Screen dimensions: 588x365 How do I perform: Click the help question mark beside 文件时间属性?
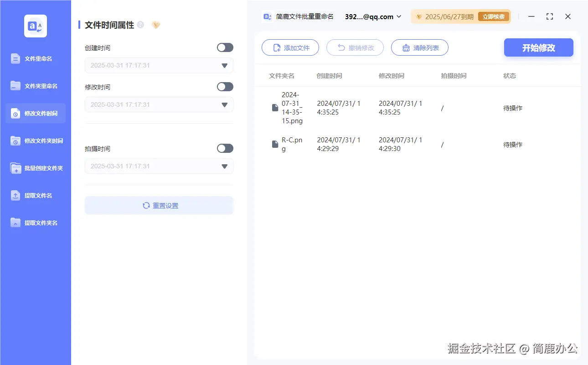tap(140, 25)
